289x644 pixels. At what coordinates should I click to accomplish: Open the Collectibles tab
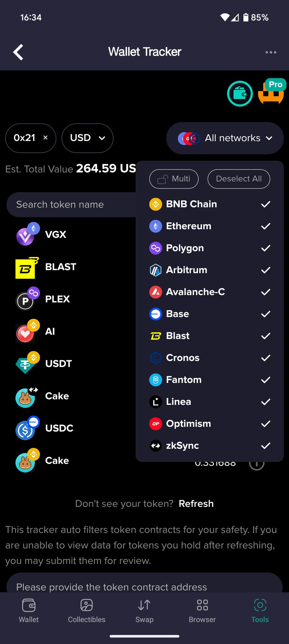87,611
